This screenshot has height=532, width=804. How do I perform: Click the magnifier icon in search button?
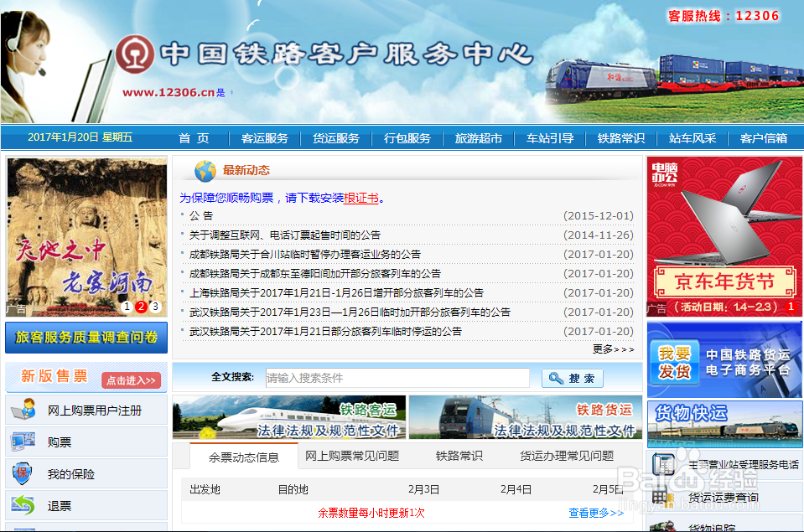[x=556, y=378]
